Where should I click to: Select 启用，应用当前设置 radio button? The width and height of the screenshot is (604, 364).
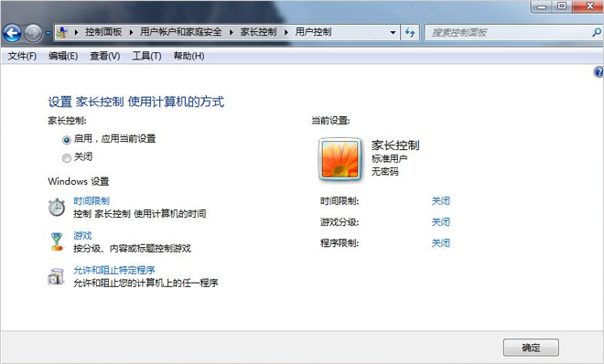67,140
